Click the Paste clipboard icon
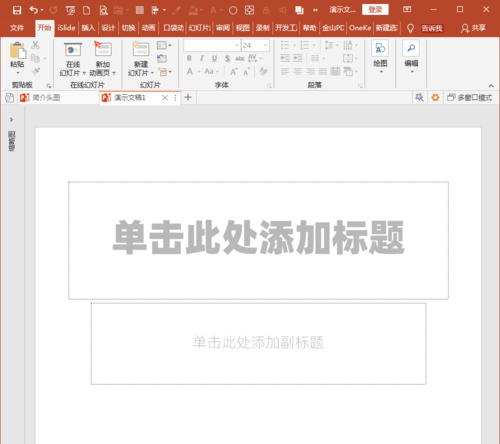 pyautogui.click(x=18, y=51)
